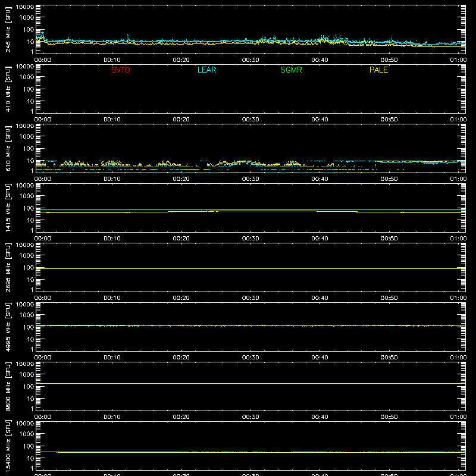Click the yellow PALE station legend label
The width and height of the screenshot is (476, 476).
tap(378, 70)
